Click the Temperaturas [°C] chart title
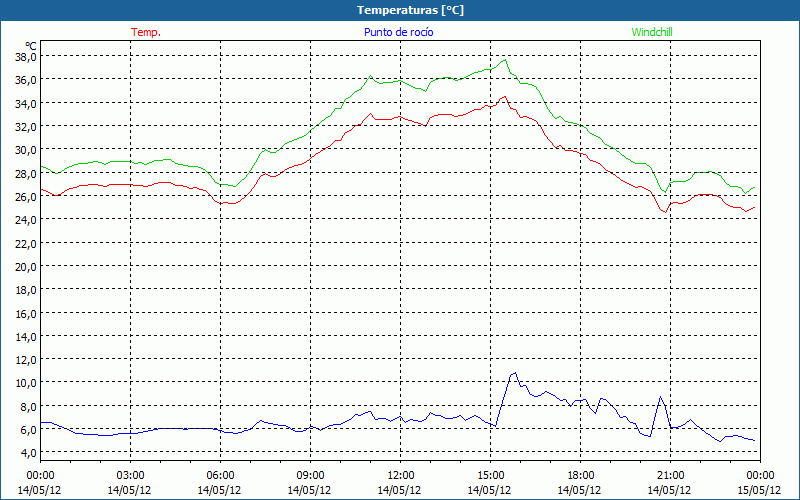800x500 pixels. (410, 10)
